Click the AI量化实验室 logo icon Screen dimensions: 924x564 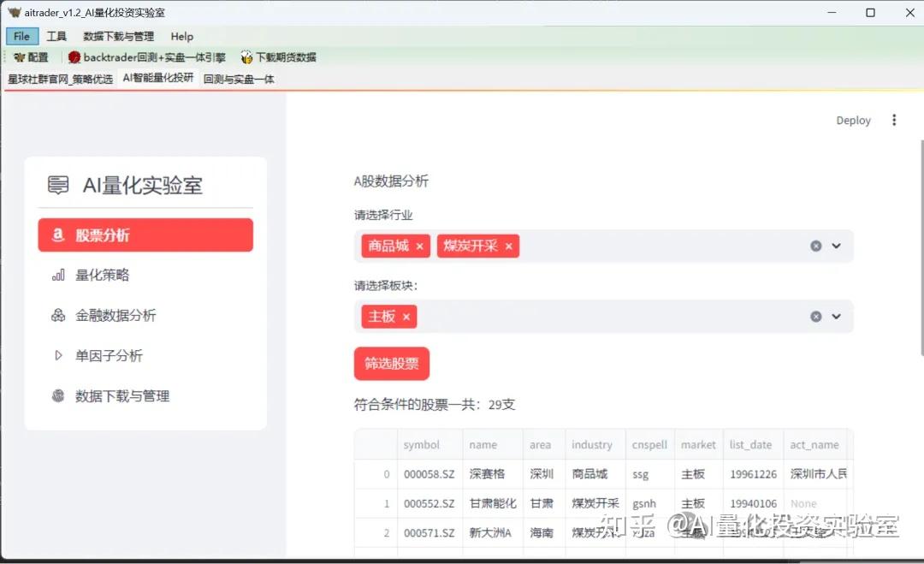(56, 185)
